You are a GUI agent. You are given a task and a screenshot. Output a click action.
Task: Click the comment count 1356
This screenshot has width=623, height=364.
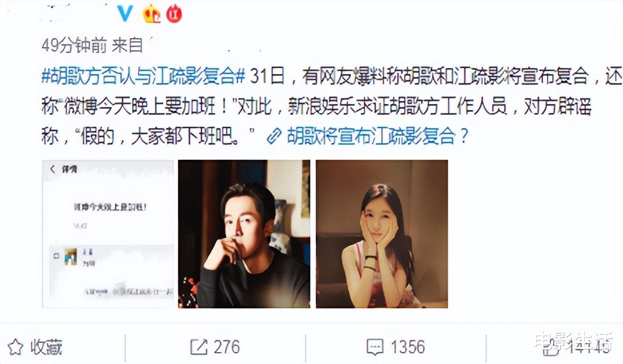[x=407, y=347]
